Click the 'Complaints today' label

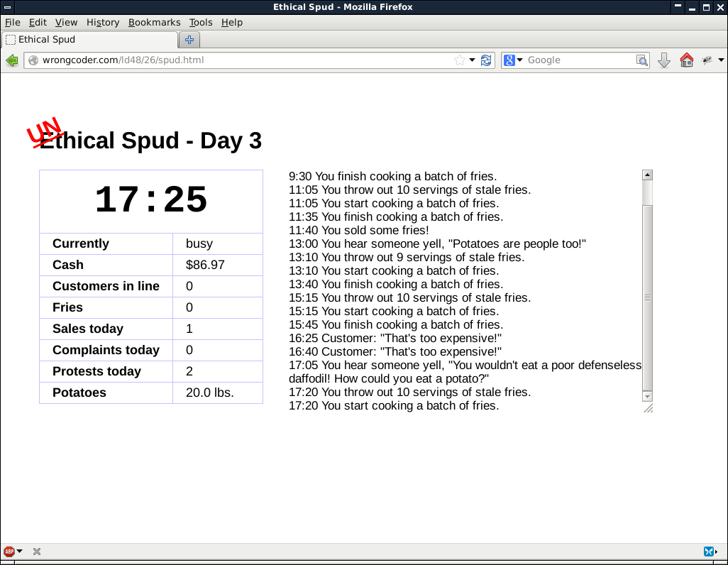(106, 350)
